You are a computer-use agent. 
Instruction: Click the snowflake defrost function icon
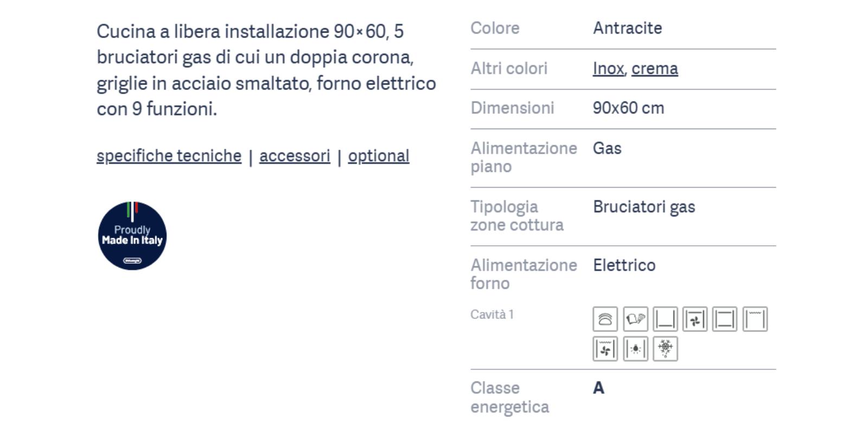tap(665, 349)
